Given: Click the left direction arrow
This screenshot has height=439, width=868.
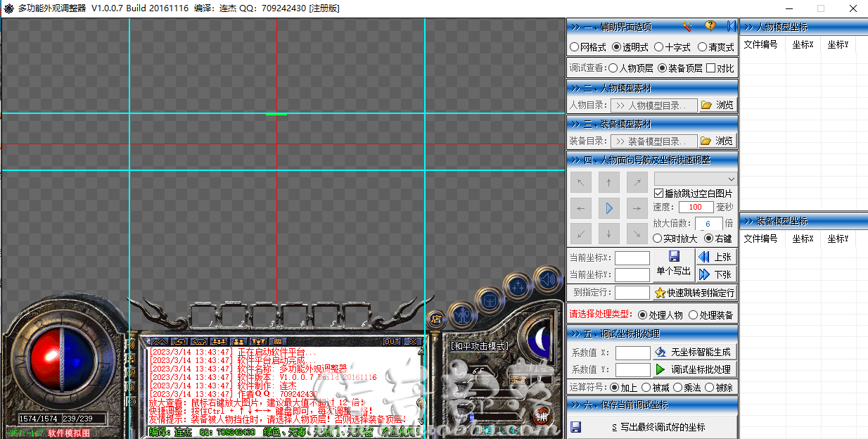Looking at the screenshot, I should 581,208.
